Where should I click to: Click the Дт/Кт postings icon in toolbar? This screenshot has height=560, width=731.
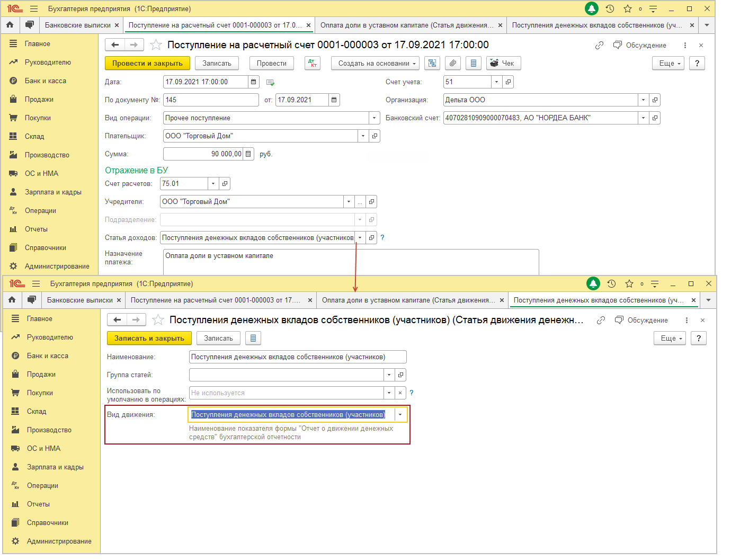[313, 63]
